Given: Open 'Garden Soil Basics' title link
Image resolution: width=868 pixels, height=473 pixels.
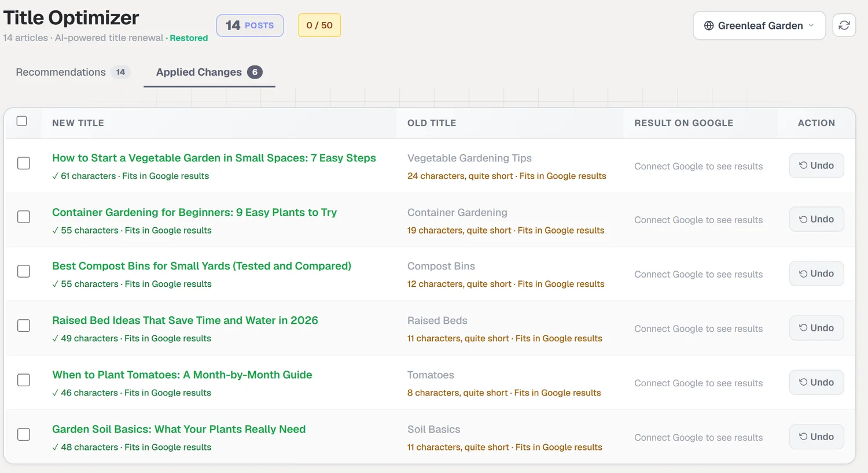Looking at the screenshot, I should (x=179, y=429).
